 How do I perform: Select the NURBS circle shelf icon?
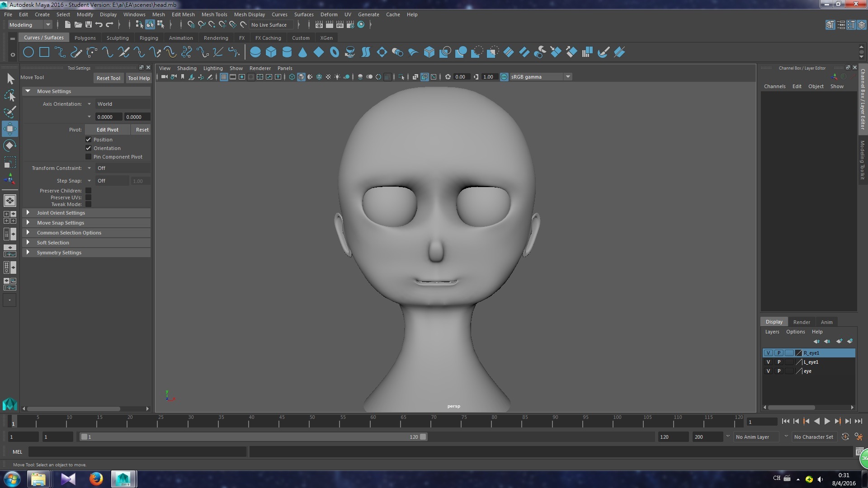(28, 52)
